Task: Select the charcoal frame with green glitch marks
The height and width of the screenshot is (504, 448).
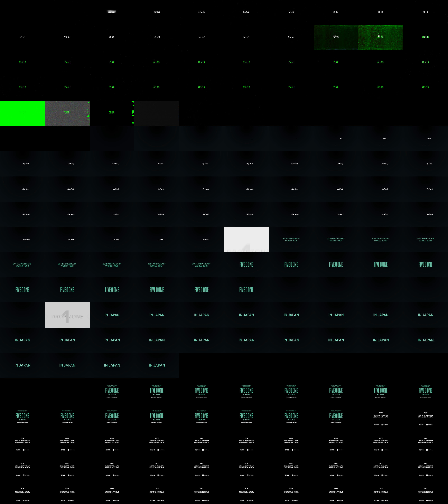Action: coord(157,113)
